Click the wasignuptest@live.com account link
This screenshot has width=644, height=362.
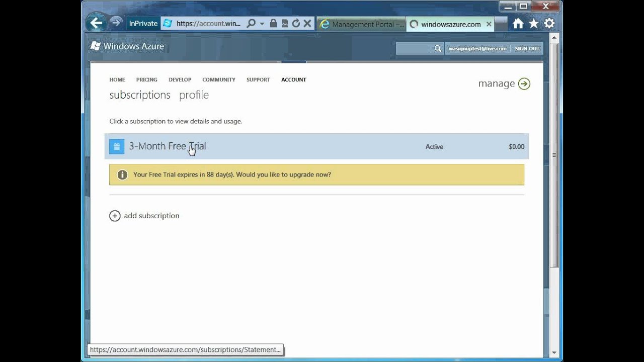477,49
